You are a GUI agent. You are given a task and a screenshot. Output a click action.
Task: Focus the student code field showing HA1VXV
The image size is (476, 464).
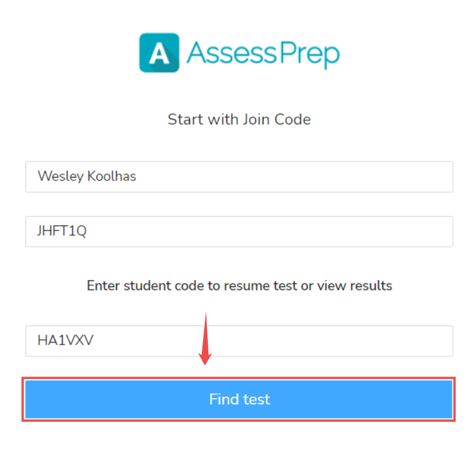tap(239, 341)
